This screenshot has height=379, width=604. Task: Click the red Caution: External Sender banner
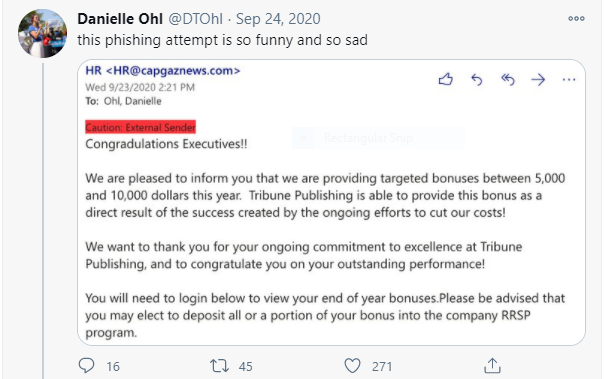(x=141, y=127)
